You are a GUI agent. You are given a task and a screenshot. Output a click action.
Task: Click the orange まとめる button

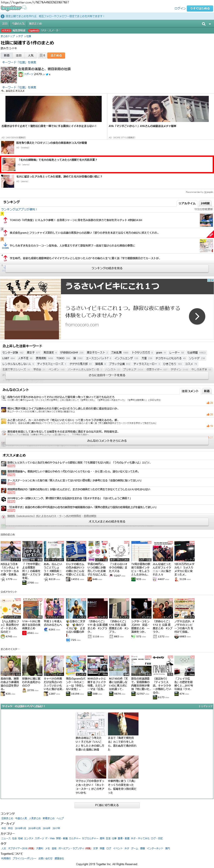[56, 55]
